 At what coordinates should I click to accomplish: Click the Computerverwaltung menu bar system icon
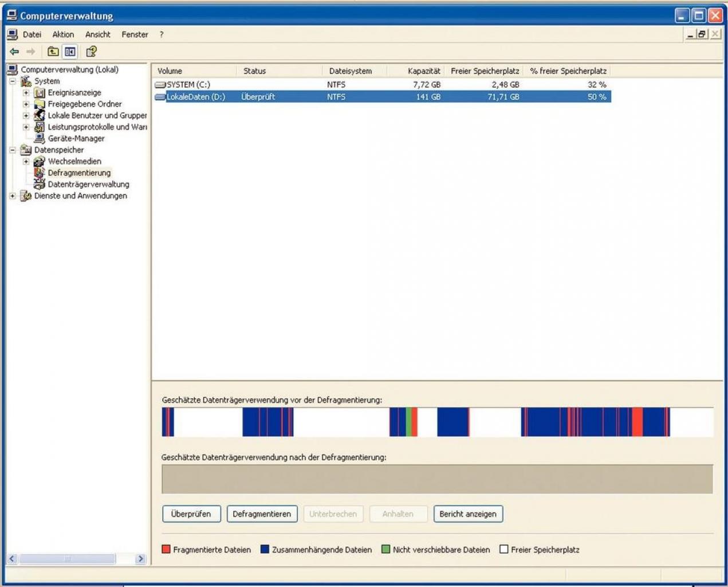(12, 34)
